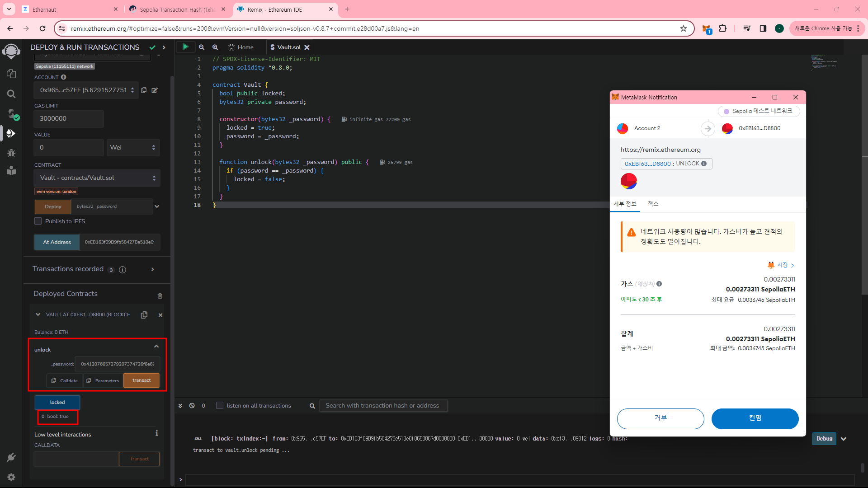This screenshot has width=868, height=488.
Task: Open Chrome extensions puzzle icon
Action: (723, 28)
